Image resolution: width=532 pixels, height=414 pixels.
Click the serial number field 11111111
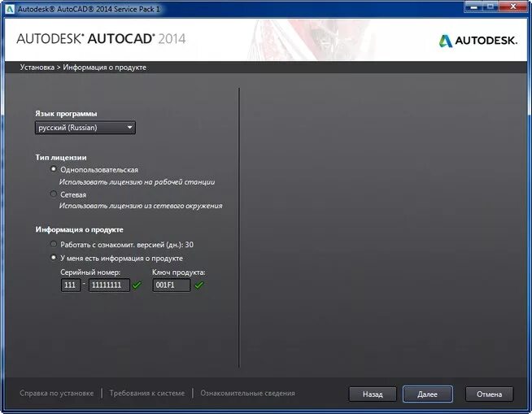[x=109, y=285]
